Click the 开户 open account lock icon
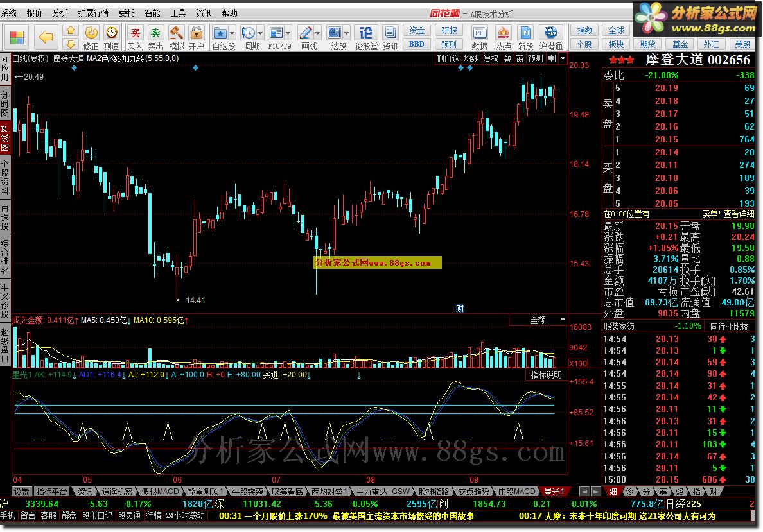This screenshot has width=763, height=532. [x=196, y=37]
